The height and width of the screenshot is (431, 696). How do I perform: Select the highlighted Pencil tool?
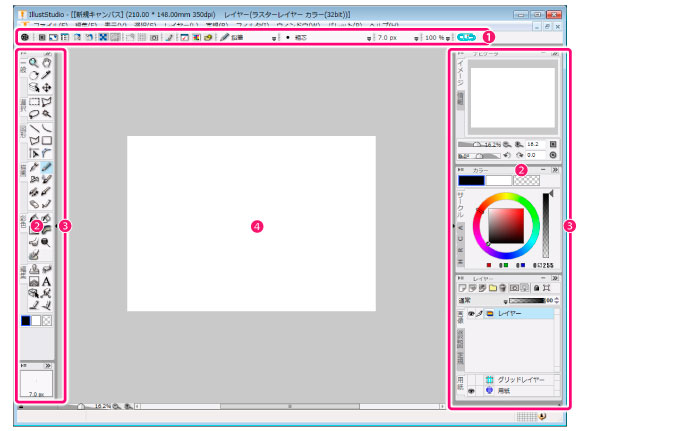click(47, 167)
